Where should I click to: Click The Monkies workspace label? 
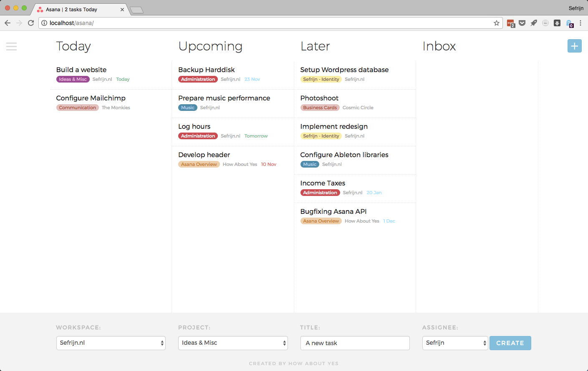pyautogui.click(x=116, y=108)
